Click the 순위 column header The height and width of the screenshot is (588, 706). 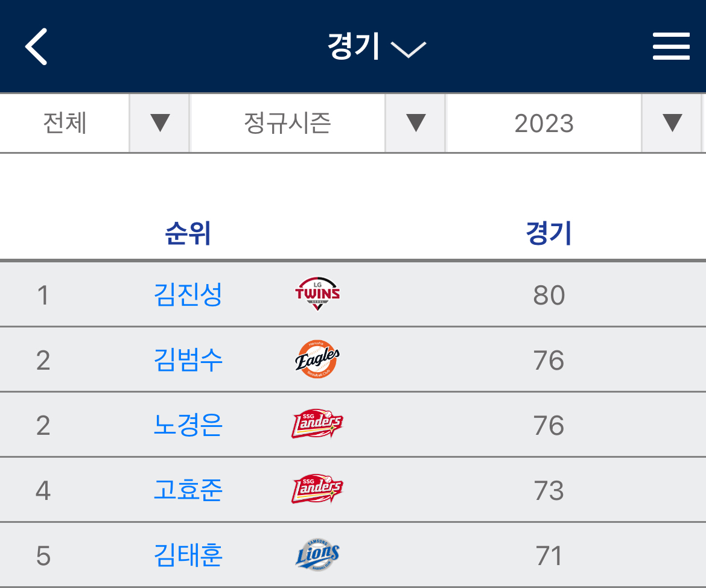(x=188, y=233)
